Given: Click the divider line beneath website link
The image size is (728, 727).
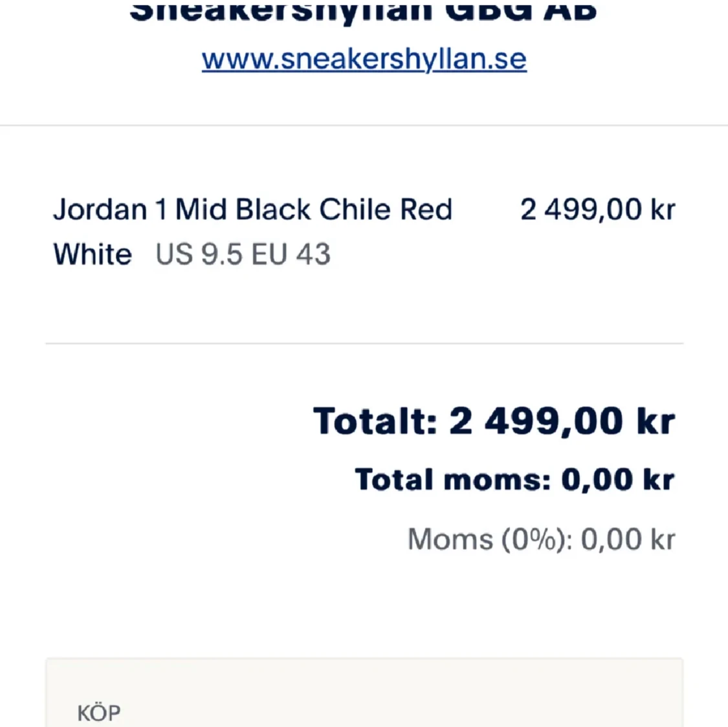Looking at the screenshot, I should [364, 125].
